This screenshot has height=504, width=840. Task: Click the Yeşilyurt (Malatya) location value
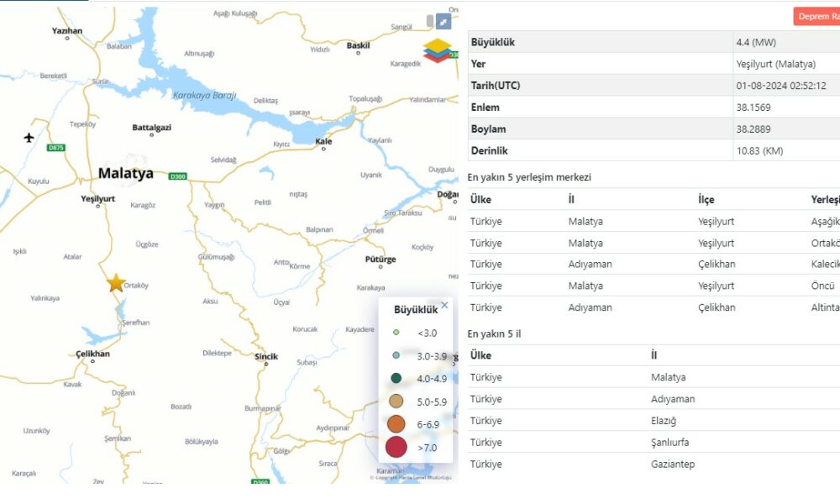(769, 64)
